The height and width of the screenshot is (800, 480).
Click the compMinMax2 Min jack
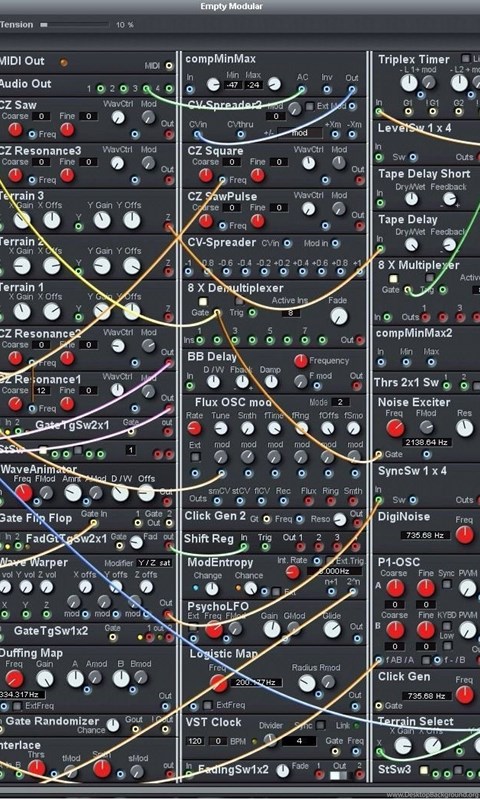[x=406, y=362]
